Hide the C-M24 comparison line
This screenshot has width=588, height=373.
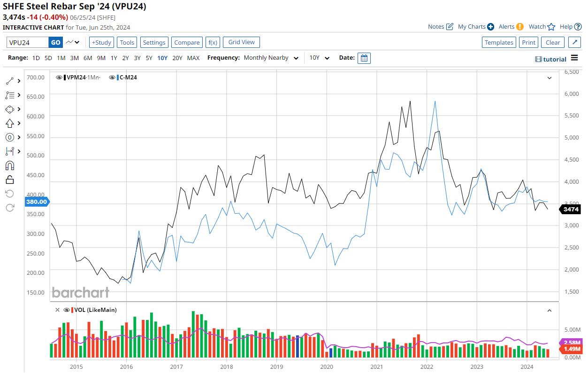[113, 78]
